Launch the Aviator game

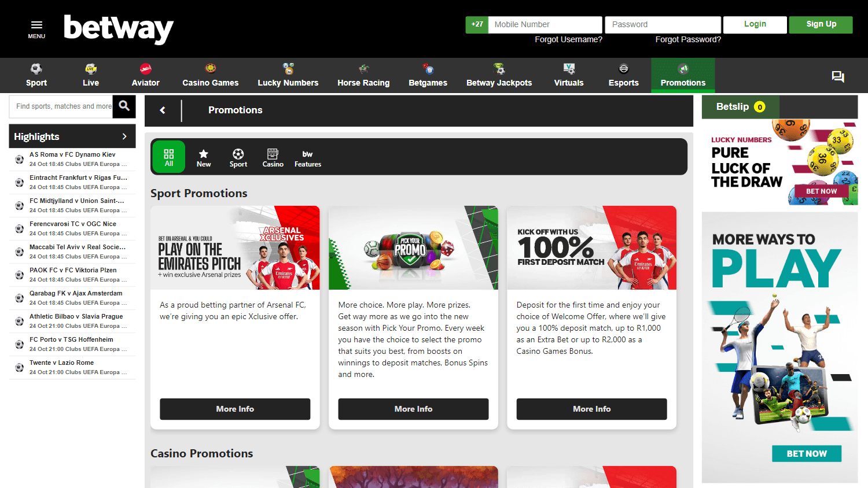[x=146, y=76]
